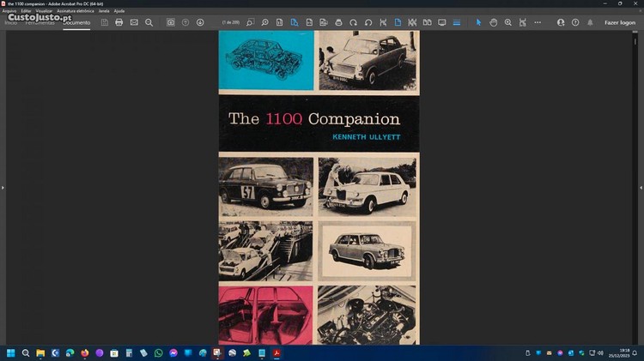Go to previous page up arrow

pos(185,22)
